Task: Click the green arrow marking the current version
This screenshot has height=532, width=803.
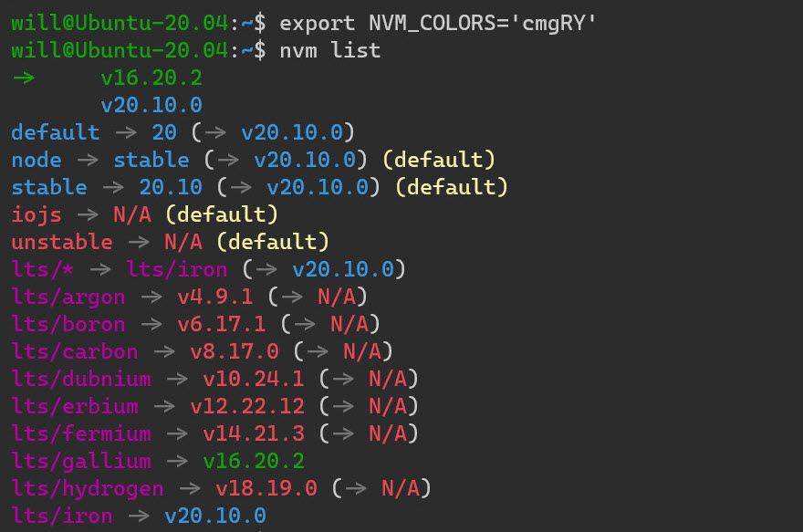Action: pyautogui.click(x=24, y=78)
